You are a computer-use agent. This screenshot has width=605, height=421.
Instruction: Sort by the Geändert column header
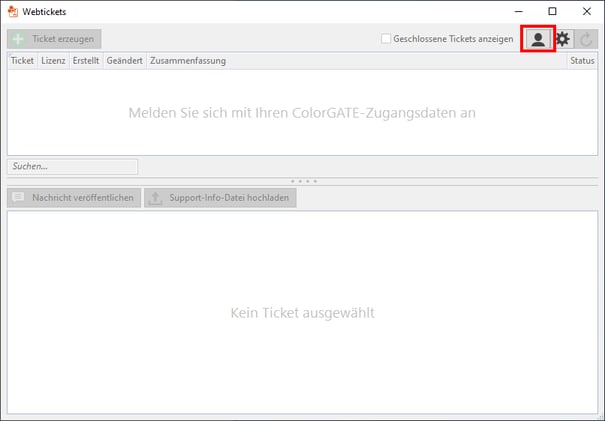(125, 61)
